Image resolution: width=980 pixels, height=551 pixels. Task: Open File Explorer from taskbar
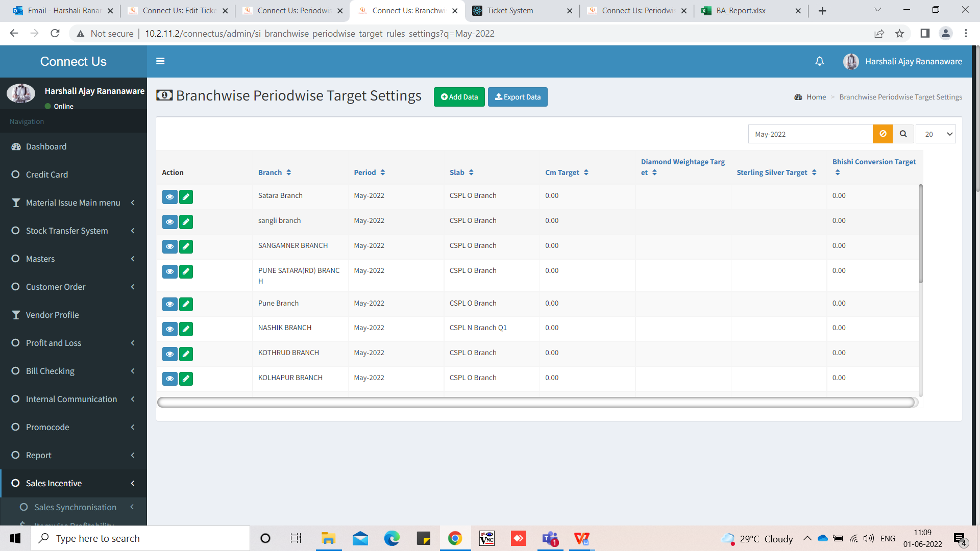328,539
